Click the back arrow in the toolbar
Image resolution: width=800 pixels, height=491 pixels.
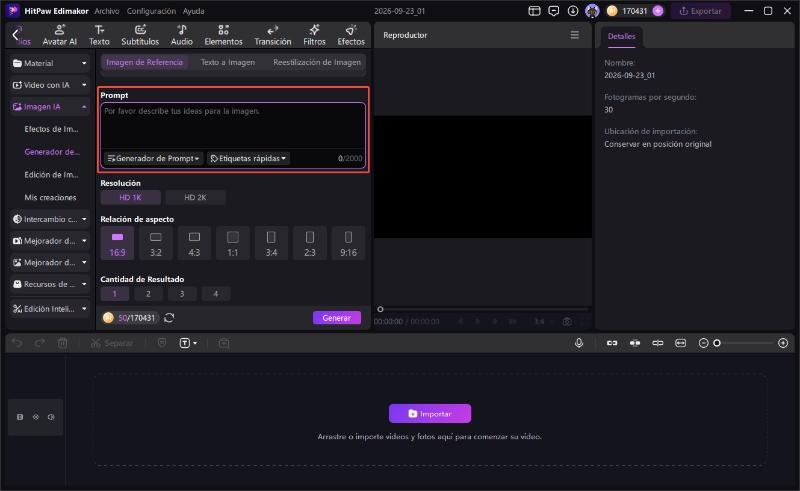15,35
